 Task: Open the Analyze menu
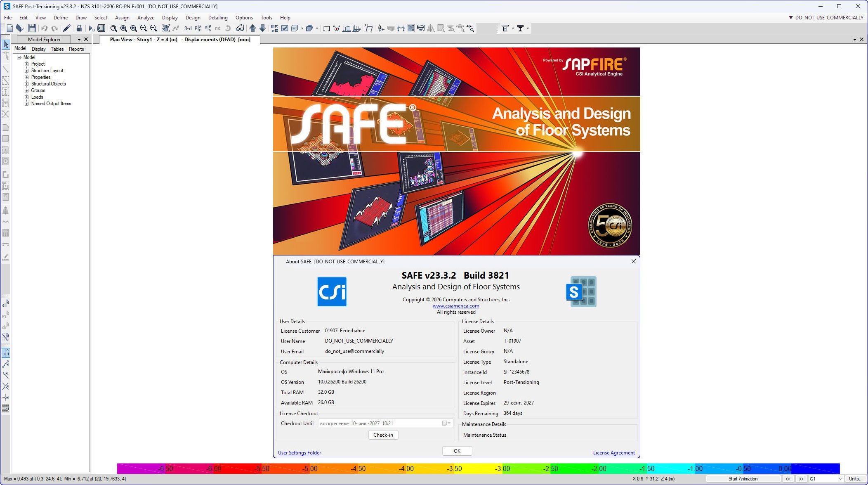pyautogui.click(x=146, y=18)
